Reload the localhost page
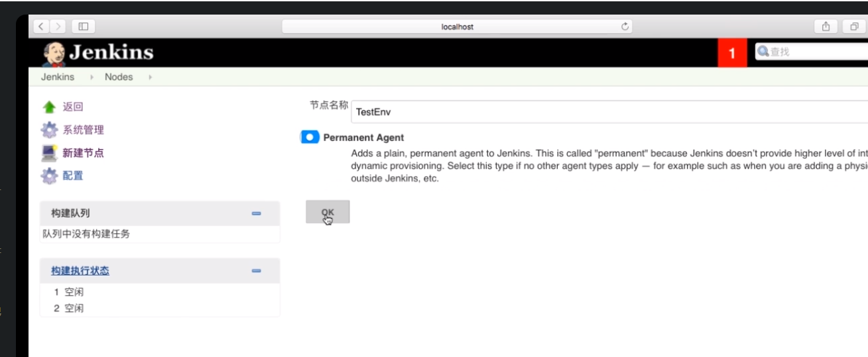This screenshot has height=357, width=868. point(624,26)
